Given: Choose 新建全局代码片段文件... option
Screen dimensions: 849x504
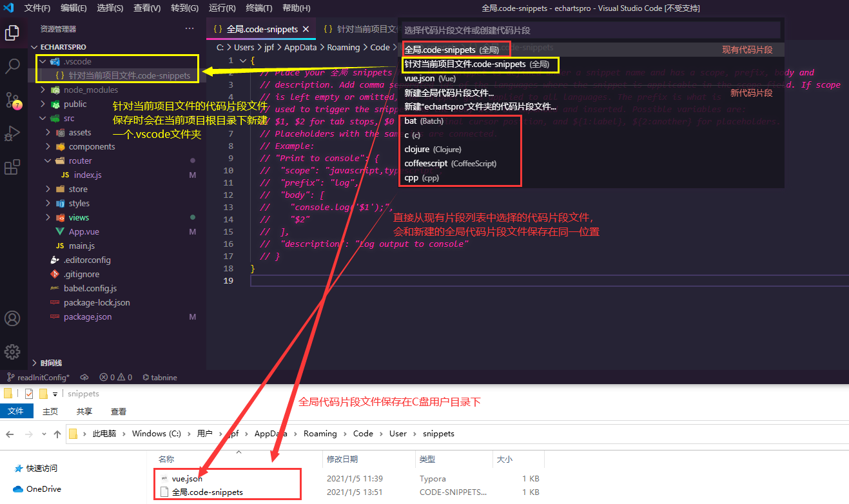Looking at the screenshot, I should 591,93.
